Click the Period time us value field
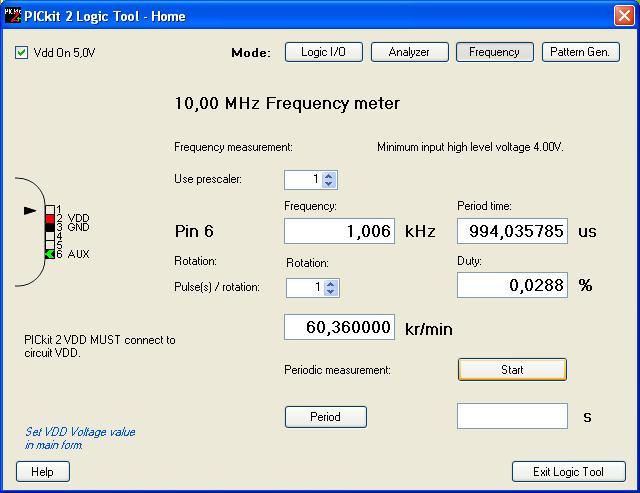The image size is (640, 493). coord(512,231)
